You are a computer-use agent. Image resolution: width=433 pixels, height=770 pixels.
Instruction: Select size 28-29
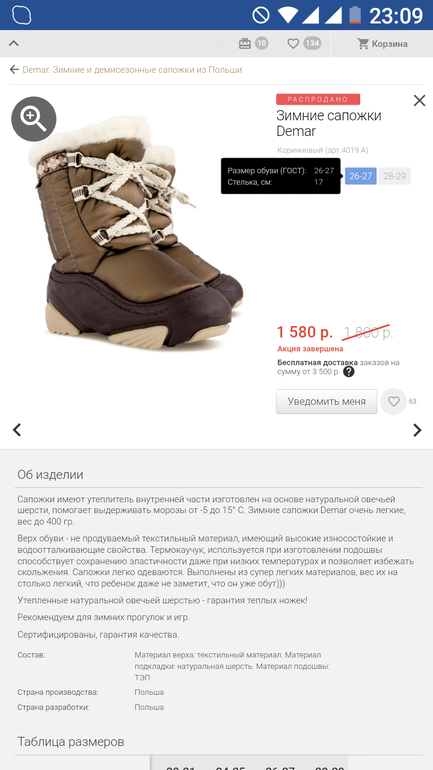395,176
